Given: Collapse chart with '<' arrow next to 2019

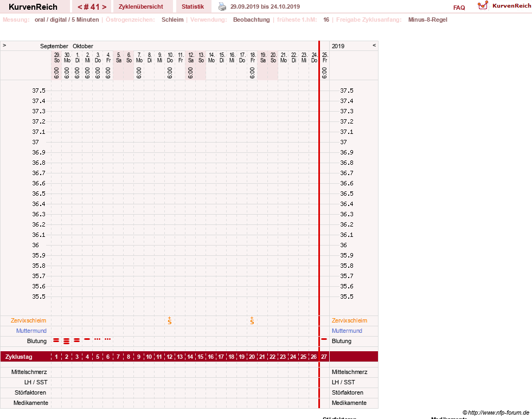Looking at the screenshot, I should tap(374, 45).
